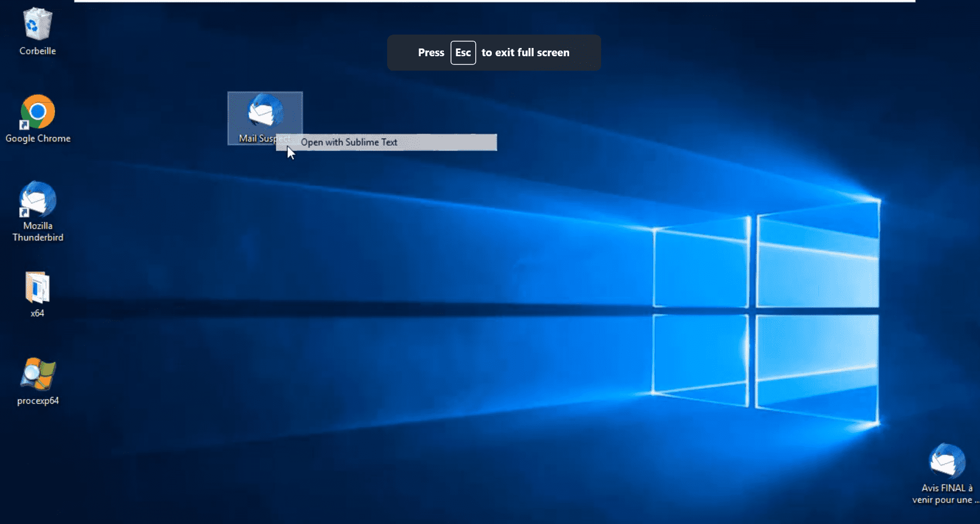The image size is (980, 524).
Task: Select the Avis FINAL à venir mail file
Action: pos(947,461)
